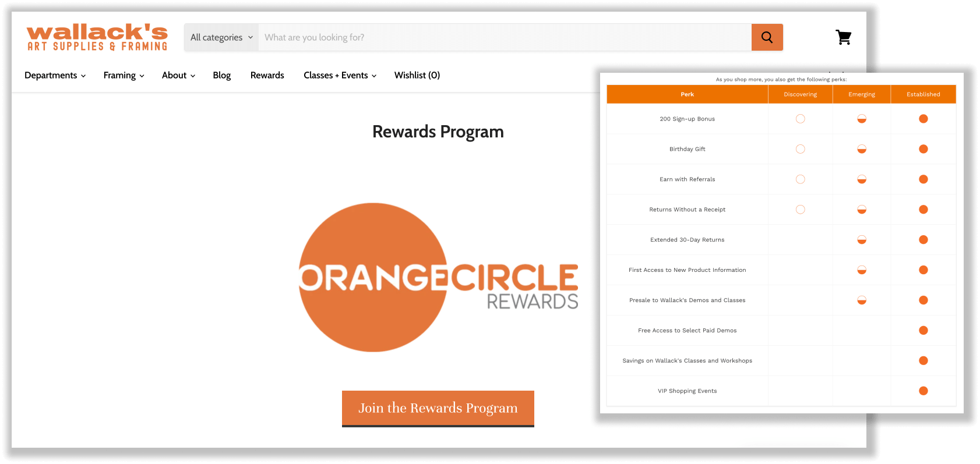Click Established filled circle for Earn with Referrals
The image size is (980, 464).
click(923, 179)
